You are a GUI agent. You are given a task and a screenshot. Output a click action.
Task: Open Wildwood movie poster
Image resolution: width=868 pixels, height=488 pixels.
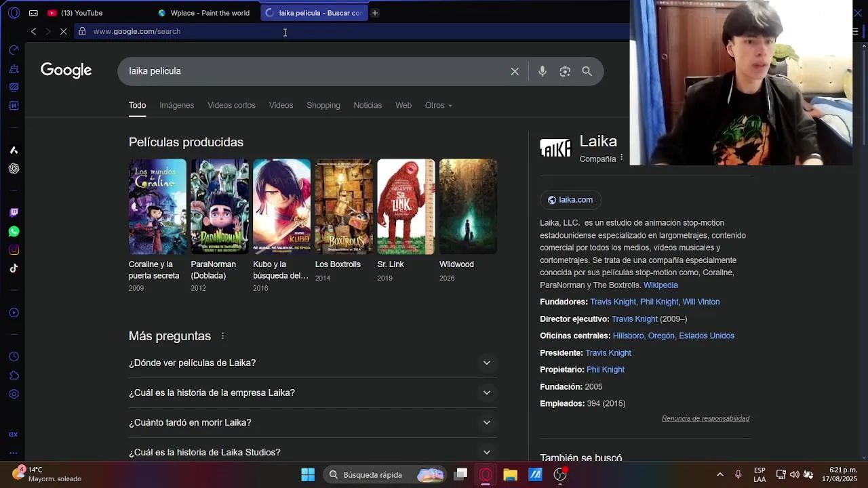pos(468,207)
